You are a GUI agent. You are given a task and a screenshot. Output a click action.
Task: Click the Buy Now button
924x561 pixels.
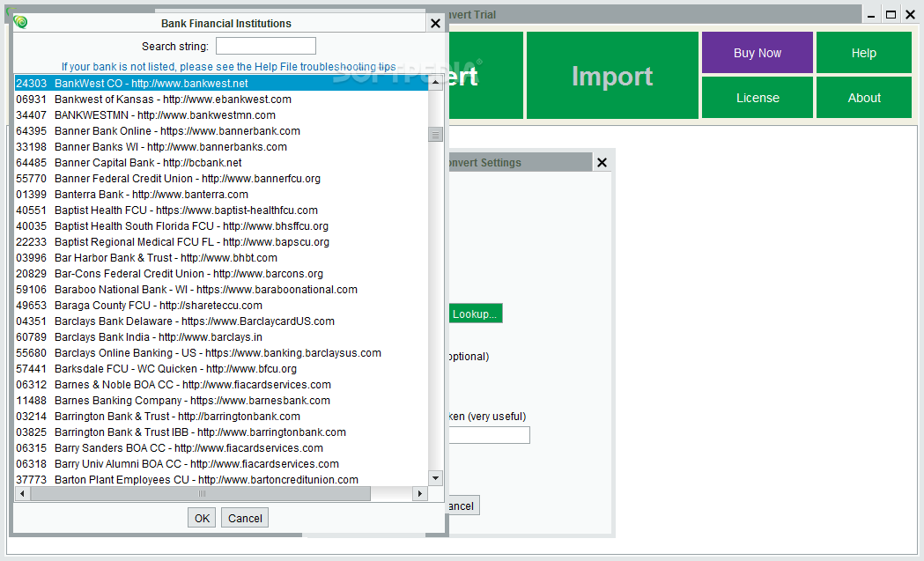[758, 53]
